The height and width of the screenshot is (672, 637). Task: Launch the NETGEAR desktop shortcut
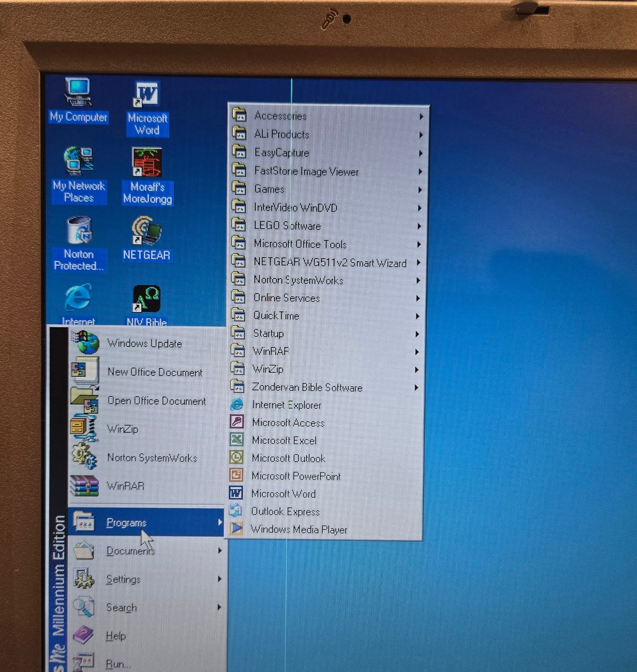pos(147,239)
